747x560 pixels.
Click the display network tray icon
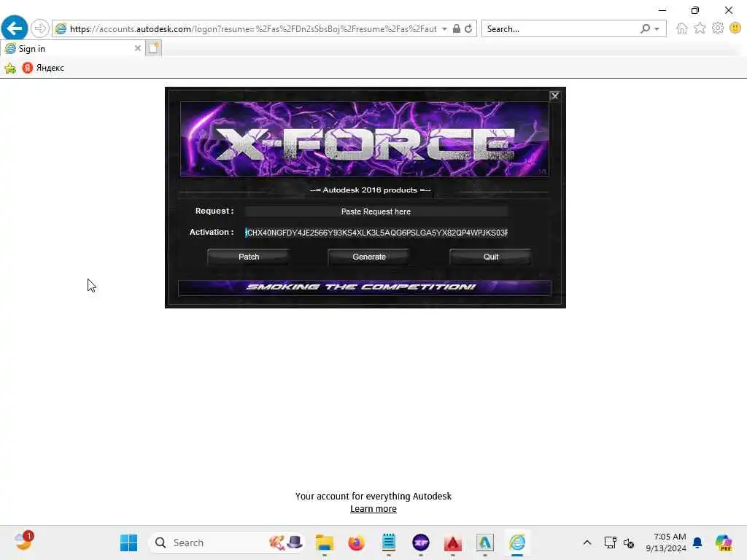(x=610, y=542)
